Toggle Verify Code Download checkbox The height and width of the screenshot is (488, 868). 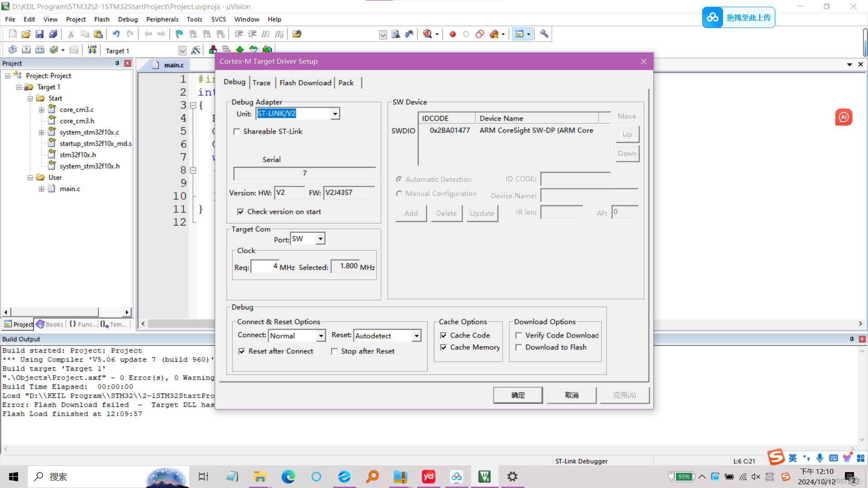click(x=519, y=335)
